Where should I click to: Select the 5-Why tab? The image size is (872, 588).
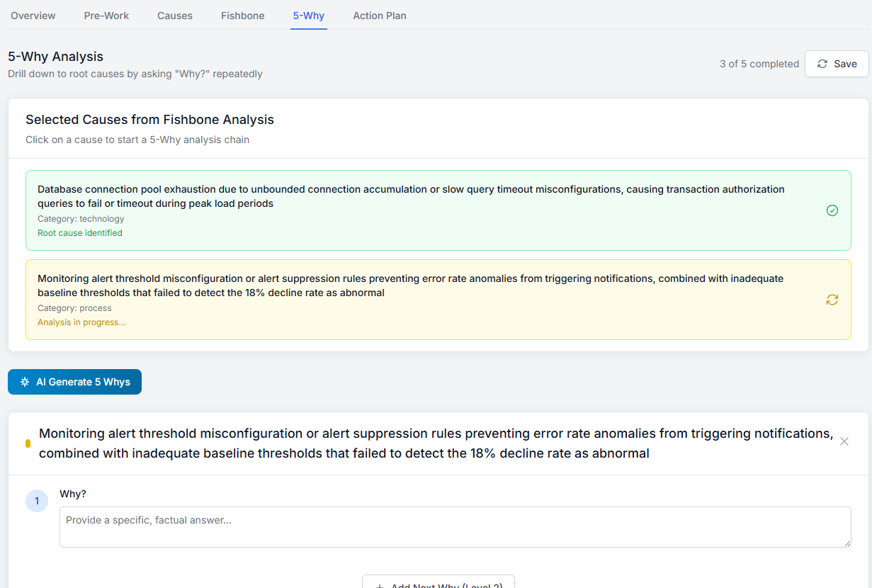pos(309,16)
